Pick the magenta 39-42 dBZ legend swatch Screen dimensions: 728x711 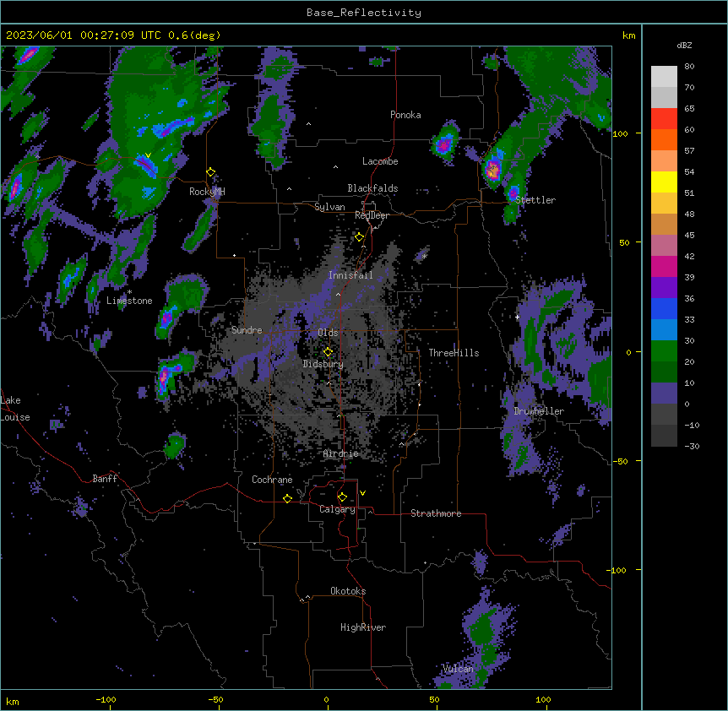coord(664,266)
